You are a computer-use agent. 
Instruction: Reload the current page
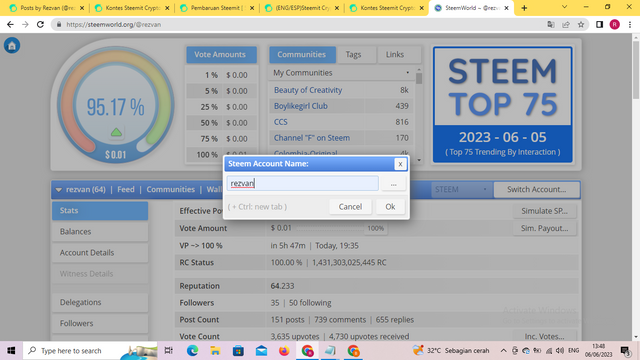40,24
